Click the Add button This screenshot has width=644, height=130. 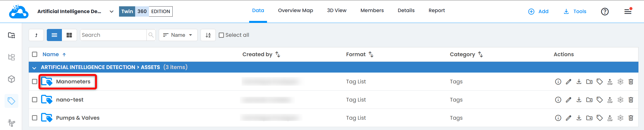[x=538, y=12]
